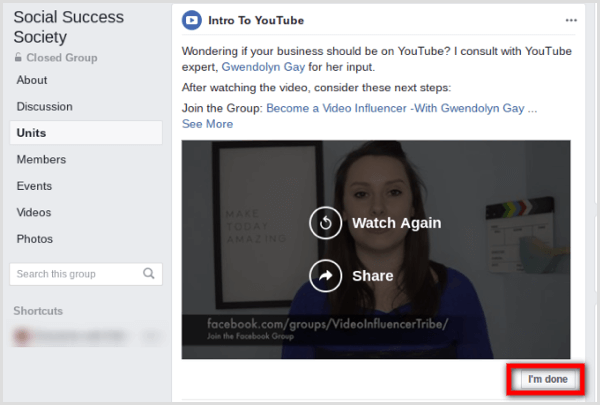Click the magnifier search icon in the group search
600x405 pixels.
coord(149,273)
